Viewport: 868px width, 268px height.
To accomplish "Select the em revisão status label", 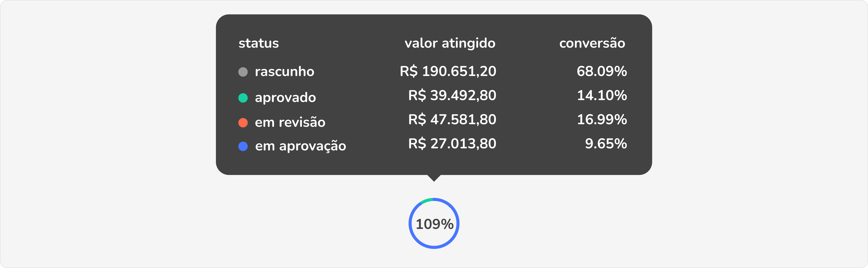I will pos(290,122).
